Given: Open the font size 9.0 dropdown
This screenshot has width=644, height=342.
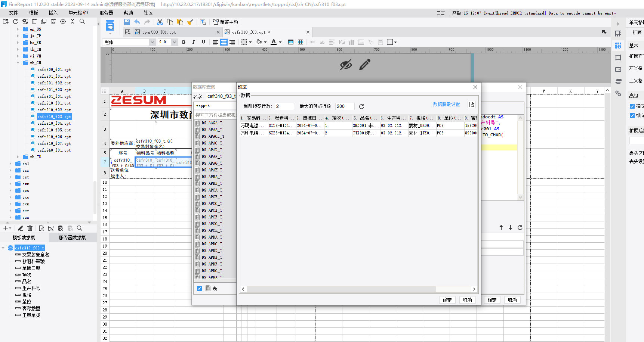Looking at the screenshot, I should click(174, 42).
